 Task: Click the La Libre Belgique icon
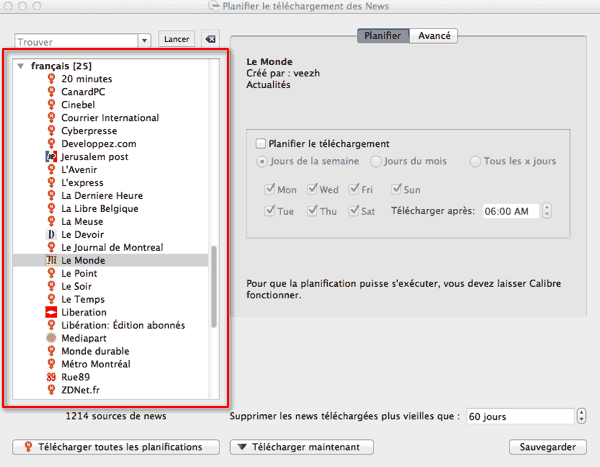click(x=51, y=209)
